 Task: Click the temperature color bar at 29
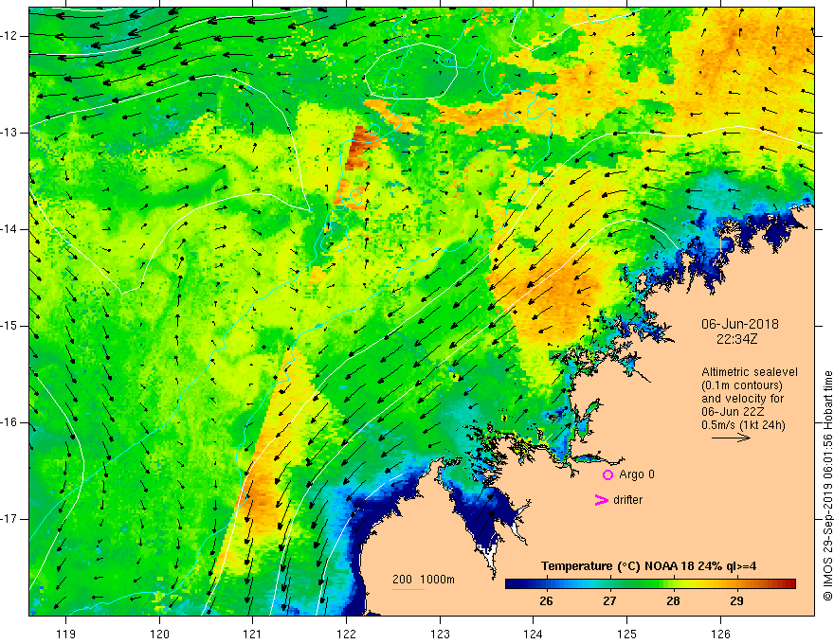tap(736, 583)
